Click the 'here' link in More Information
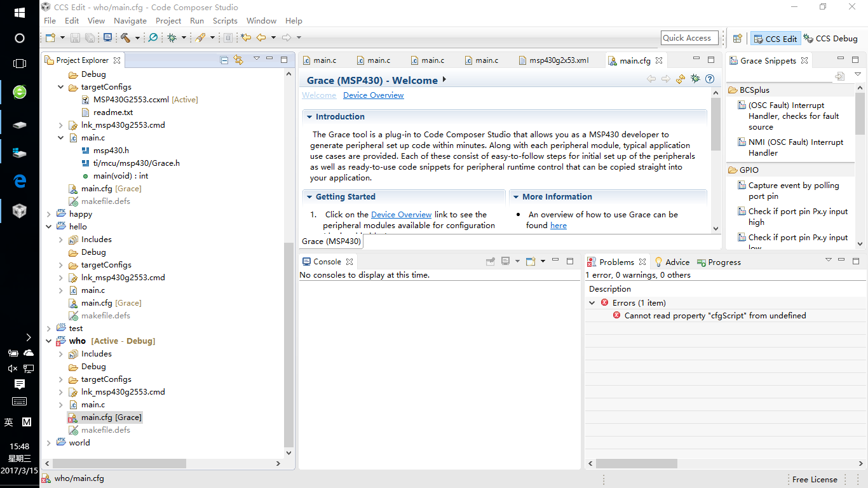 [559, 226]
